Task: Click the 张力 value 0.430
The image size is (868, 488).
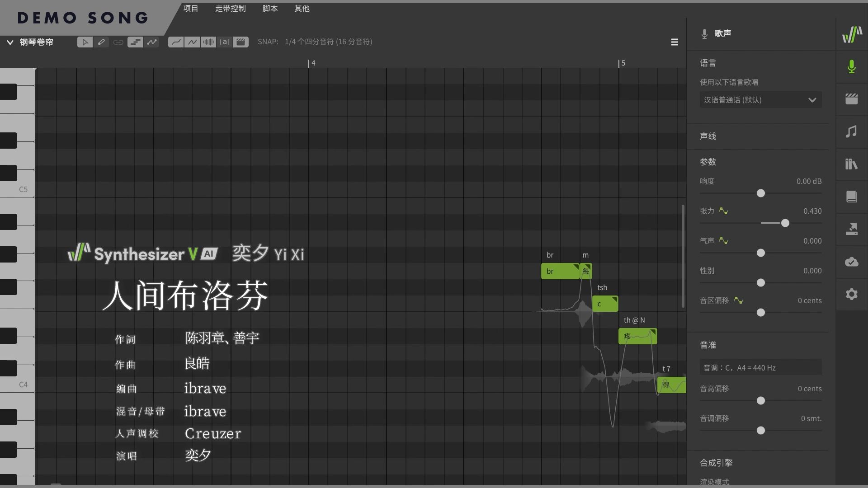Action: [x=812, y=211]
